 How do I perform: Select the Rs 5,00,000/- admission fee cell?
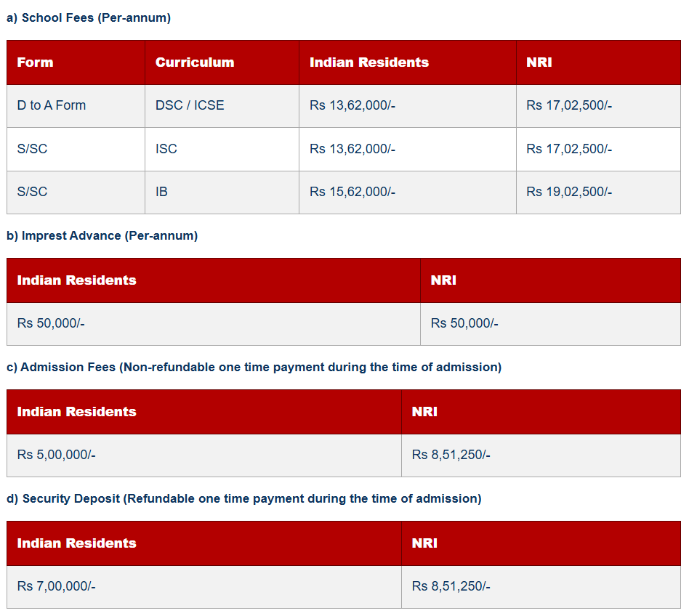pos(57,455)
